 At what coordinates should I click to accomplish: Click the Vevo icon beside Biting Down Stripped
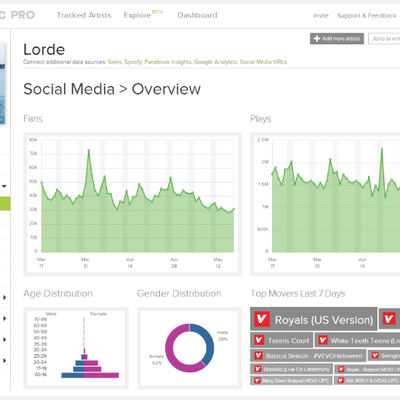[257, 380]
